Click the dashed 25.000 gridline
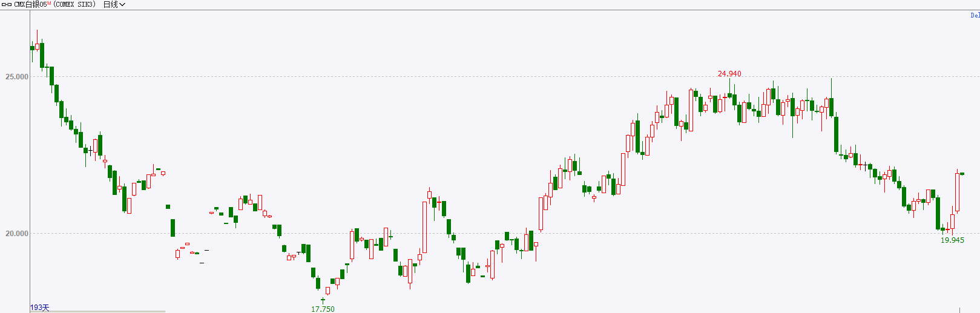 [x=505, y=76]
